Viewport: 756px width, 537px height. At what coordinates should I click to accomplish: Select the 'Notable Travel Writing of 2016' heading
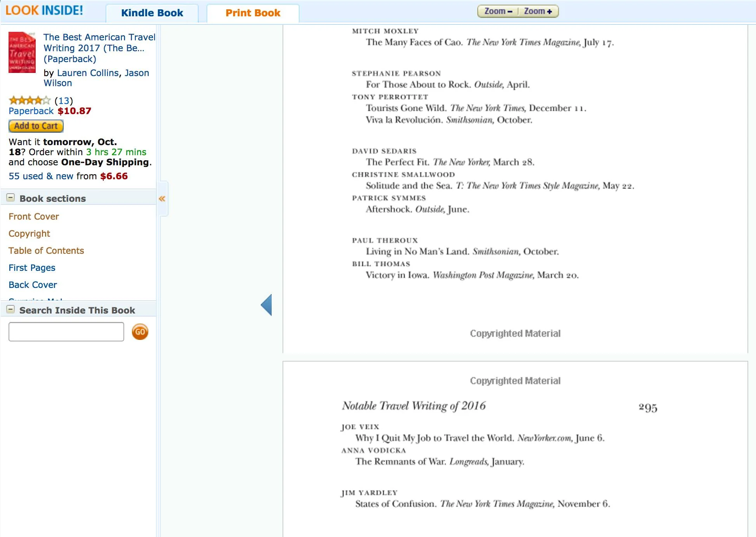[414, 406]
